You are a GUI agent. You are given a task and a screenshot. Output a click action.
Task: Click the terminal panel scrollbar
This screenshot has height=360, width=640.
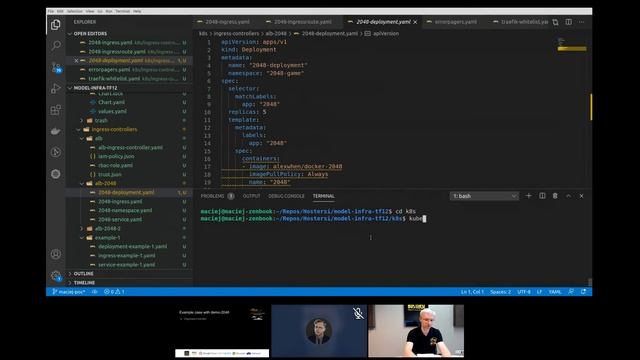point(590,282)
